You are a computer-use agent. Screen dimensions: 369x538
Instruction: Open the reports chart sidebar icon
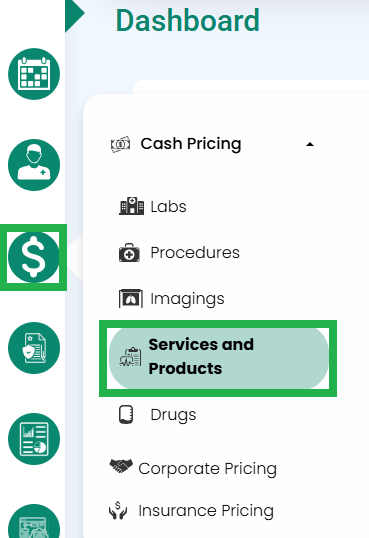(34, 439)
